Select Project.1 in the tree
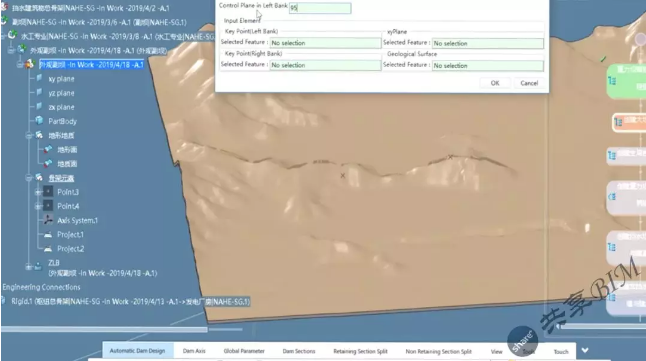646x361 pixels. [x=70, y=234]
